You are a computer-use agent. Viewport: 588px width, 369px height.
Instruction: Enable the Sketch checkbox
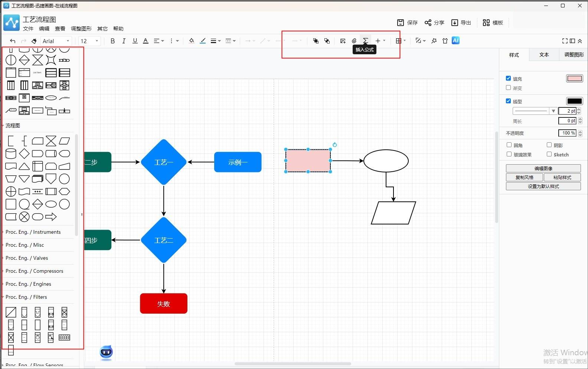click(549, 154)
